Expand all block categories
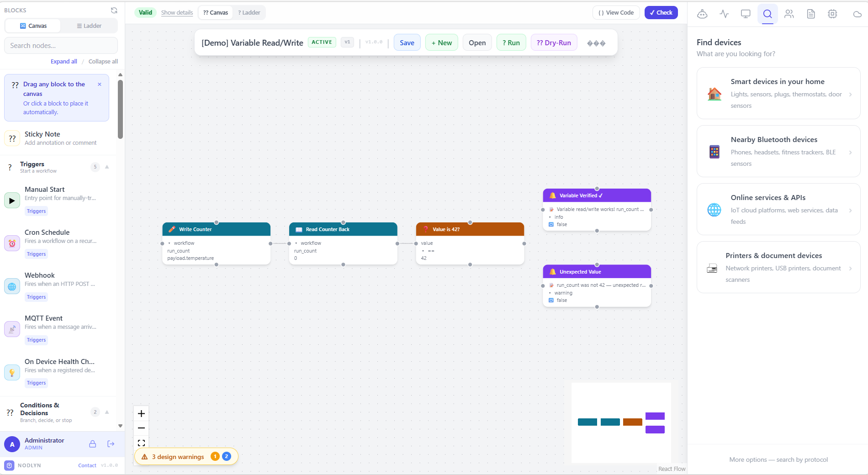 click(64, 62)
